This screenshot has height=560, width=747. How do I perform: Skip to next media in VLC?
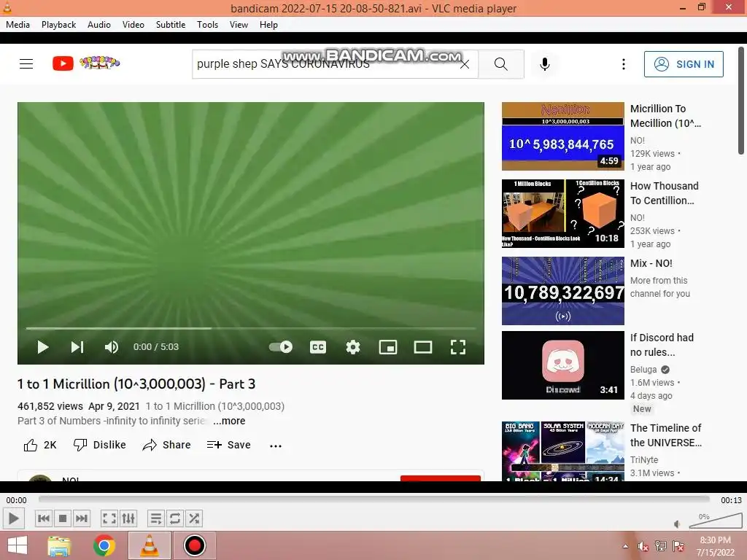(x=82, y=518)
